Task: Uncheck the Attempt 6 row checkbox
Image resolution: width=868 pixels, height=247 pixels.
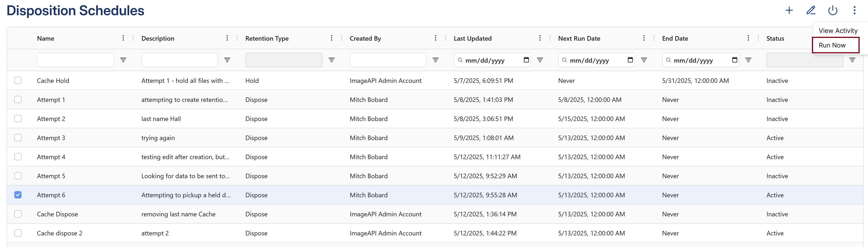Action: tap(18, 195)
